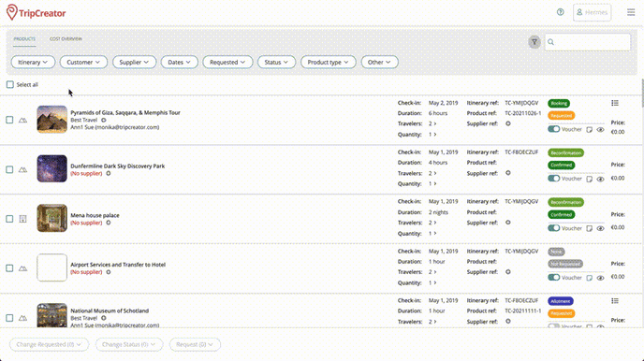644x361 pixels.
Task: Open the Requested filter dropdown
Action: pos(227,62)
